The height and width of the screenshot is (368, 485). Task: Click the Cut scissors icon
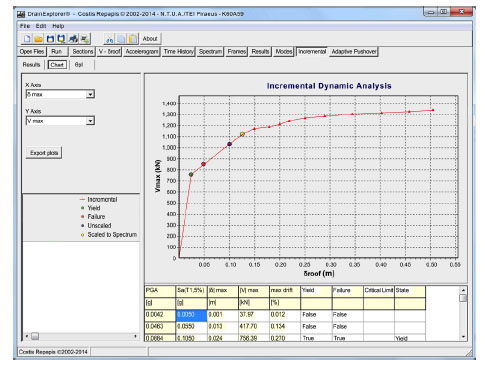point(109,39)
